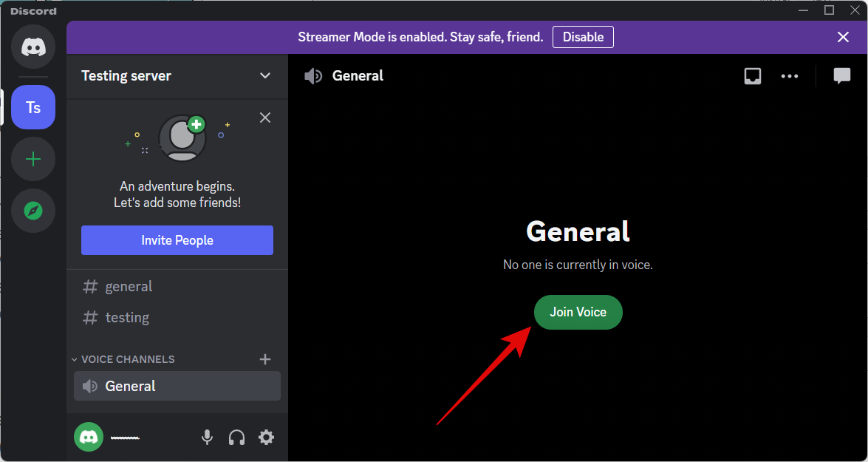Screen dimensions: 868x462
Task: Click the Join Voice button
Action: click(x=578, y=313)
